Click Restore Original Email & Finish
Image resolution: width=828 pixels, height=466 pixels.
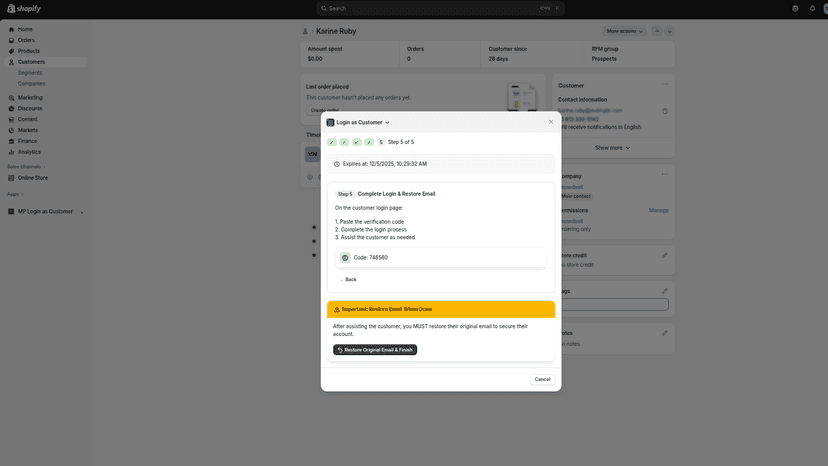click(375, 350)
